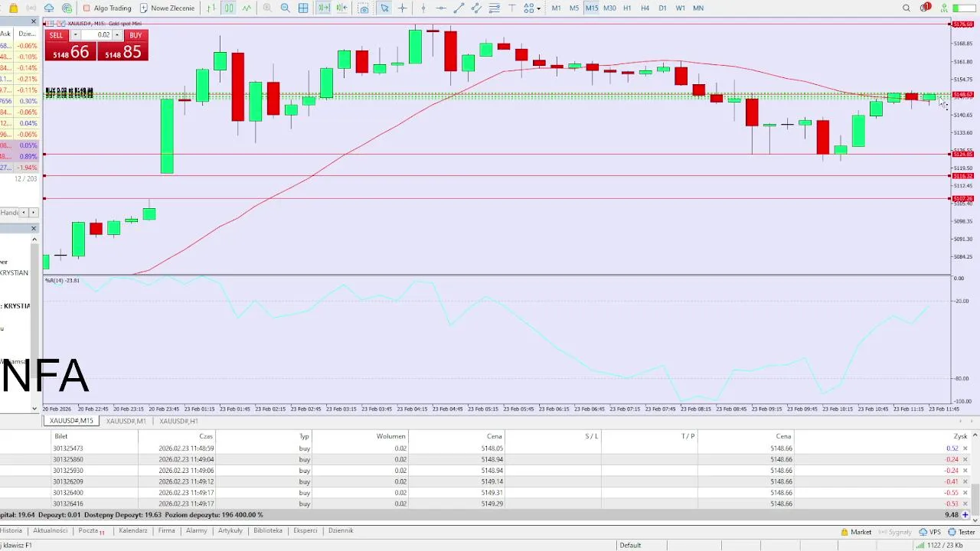980x551 pixels.
Task: Open the VPS service button
Action: [x=930, y=532]
